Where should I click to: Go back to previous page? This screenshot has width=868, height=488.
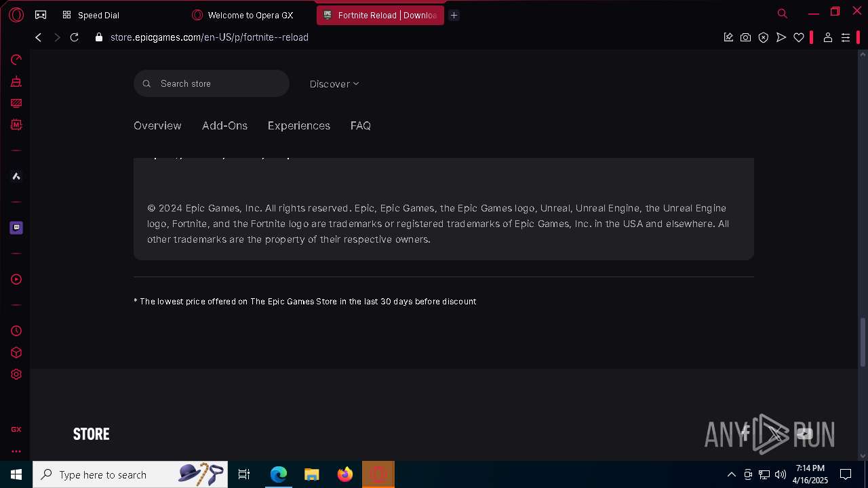tap(39, 37)
